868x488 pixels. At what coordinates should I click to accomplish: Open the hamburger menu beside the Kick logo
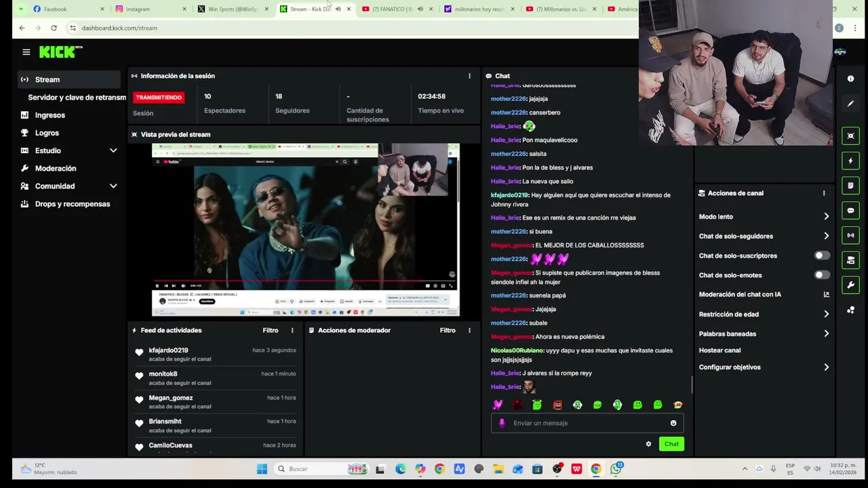click(x=26, y=52)
